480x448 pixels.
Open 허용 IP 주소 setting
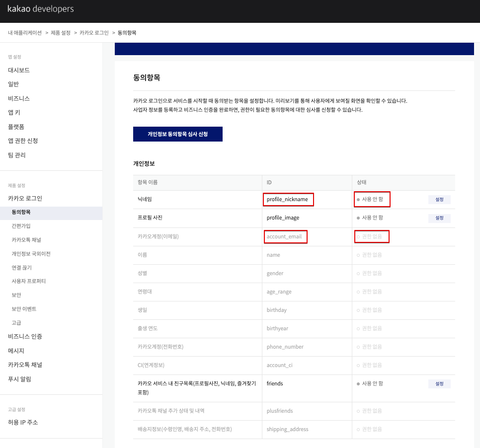tap(23, 422)
